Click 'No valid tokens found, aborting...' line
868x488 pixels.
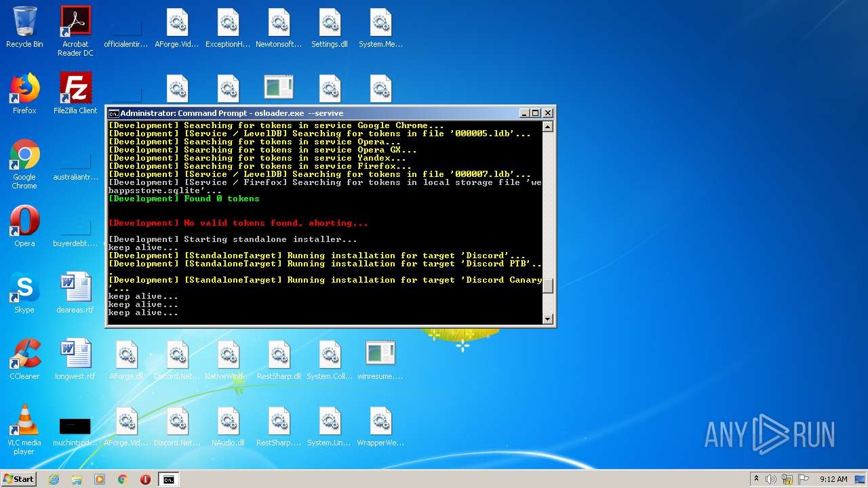pyautogui.click(x=238, y=223)
